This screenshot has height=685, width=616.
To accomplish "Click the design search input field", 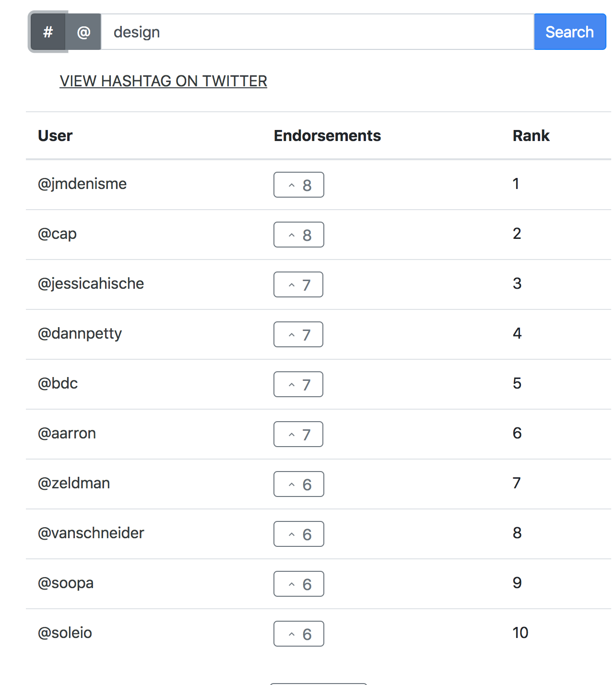I will (x=317, y=32).
